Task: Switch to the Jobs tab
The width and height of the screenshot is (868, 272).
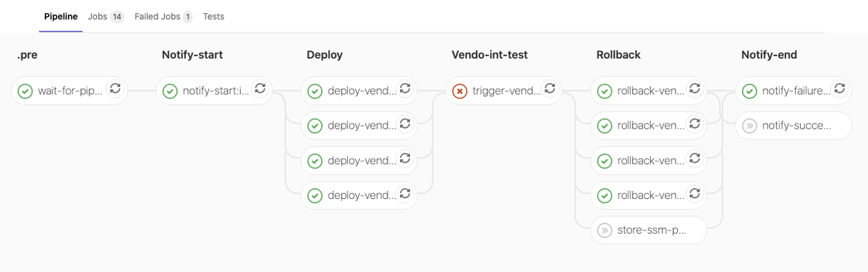Action: point(106,17)
